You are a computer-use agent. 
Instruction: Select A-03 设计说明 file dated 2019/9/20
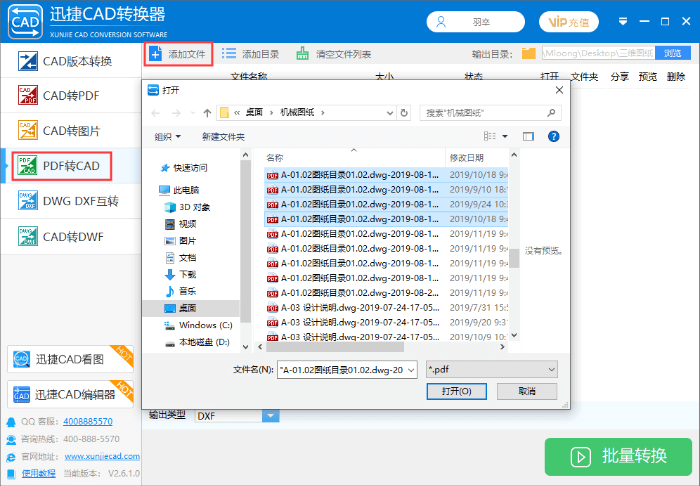[x=386, y=322]
